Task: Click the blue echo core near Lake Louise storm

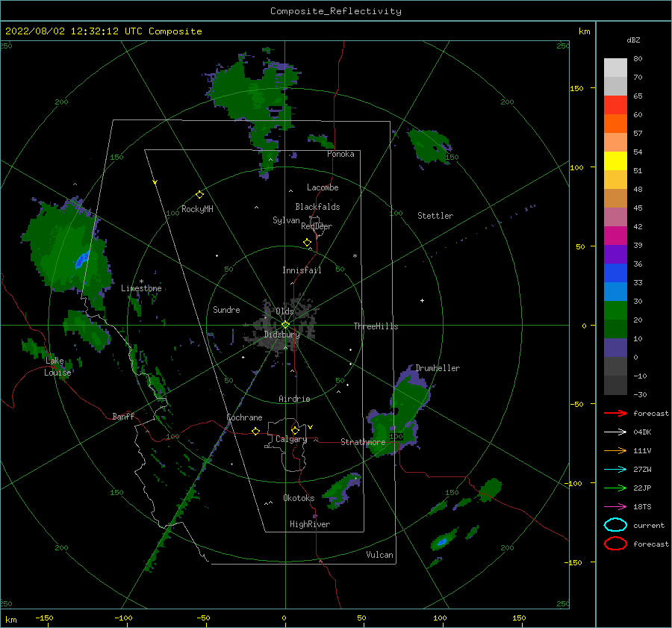Action: click(x=81, y=259)
